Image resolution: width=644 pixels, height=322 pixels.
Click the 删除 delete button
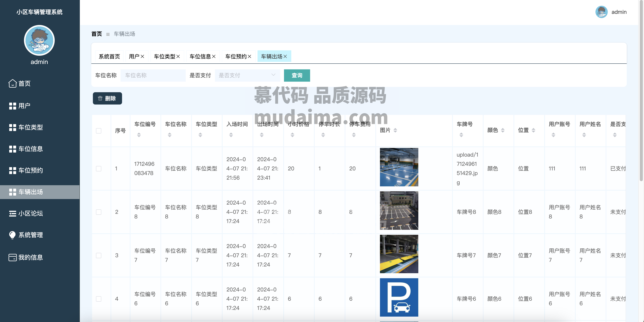point(107,98)
